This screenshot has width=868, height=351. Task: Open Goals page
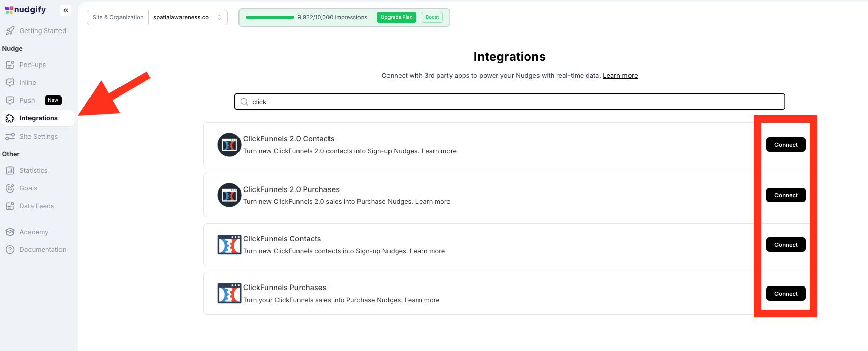28,188
